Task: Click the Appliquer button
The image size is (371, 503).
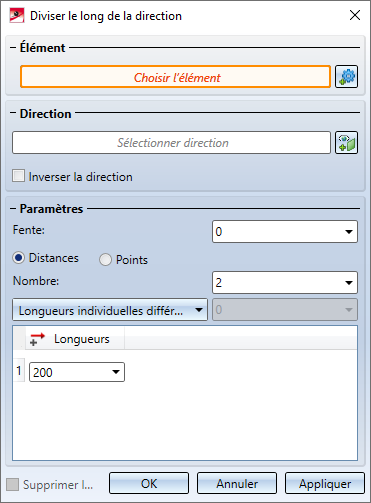Action: click(325, 483)
